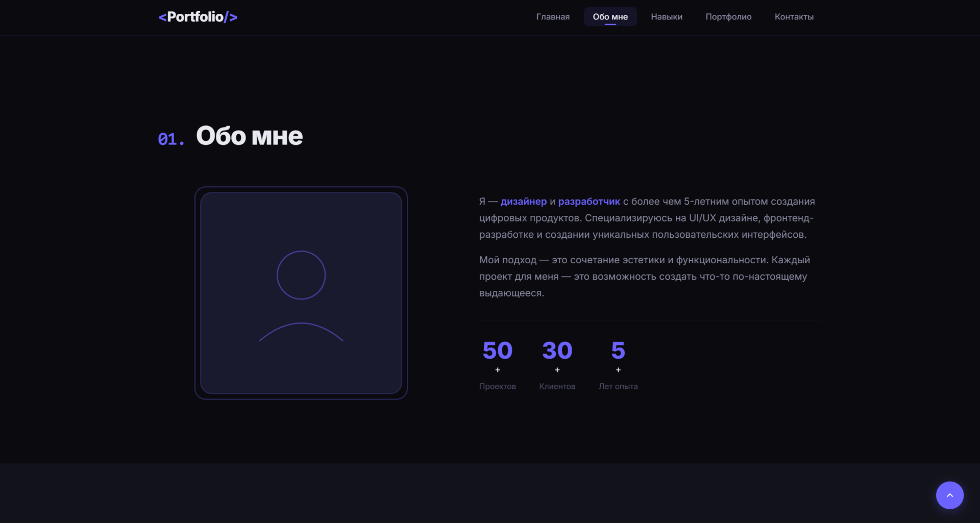Click the paragraph starting with Мой подход
Viewport: 980px width, 523px height.
[643, 277]
